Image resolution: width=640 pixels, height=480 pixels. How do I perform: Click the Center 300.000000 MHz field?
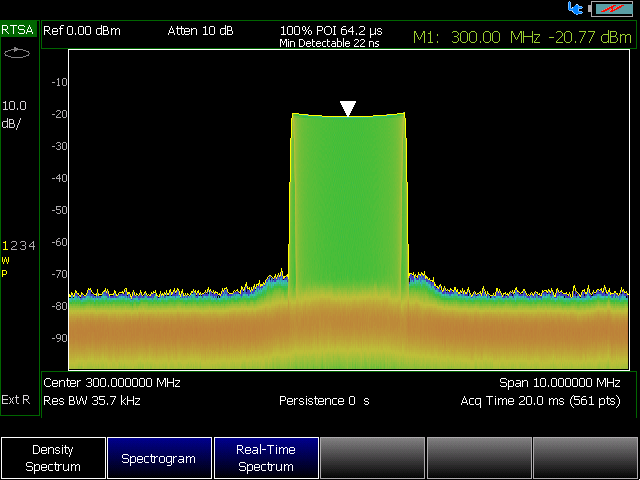(112, 382)
